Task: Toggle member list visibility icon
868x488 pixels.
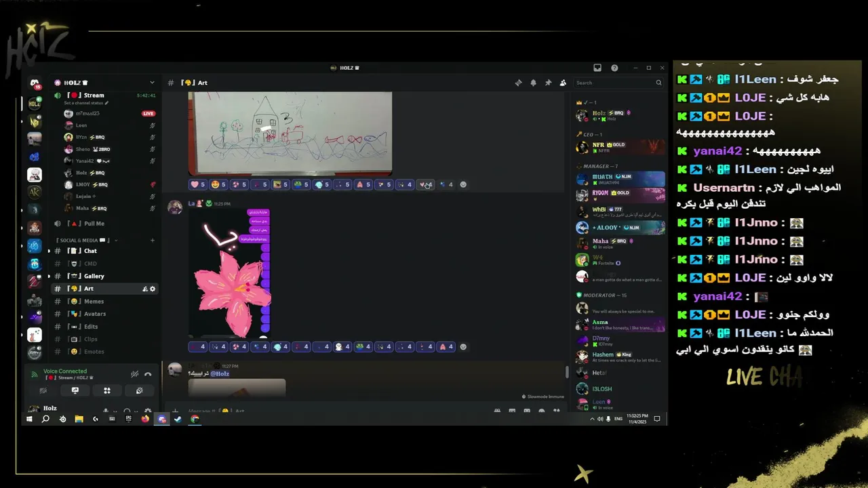Action: [563, 83]
